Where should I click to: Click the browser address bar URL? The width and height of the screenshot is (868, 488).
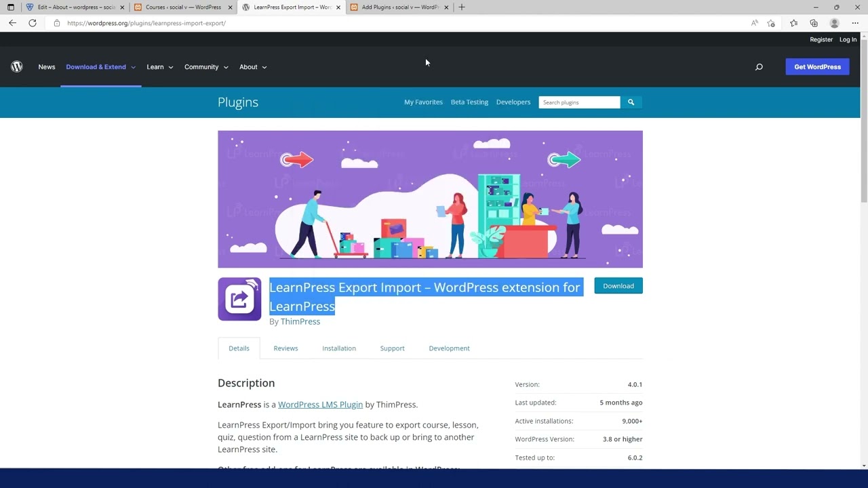coord(146,23)
